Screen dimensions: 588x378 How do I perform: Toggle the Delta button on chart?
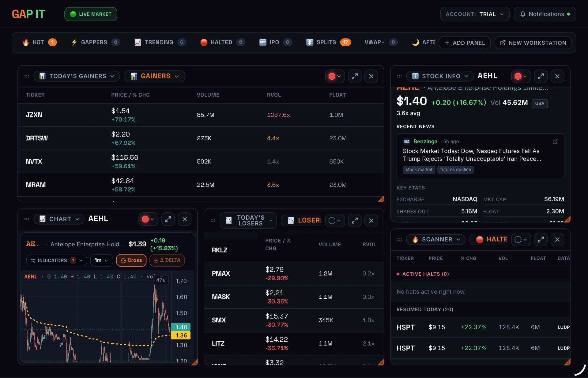point(167,260)
